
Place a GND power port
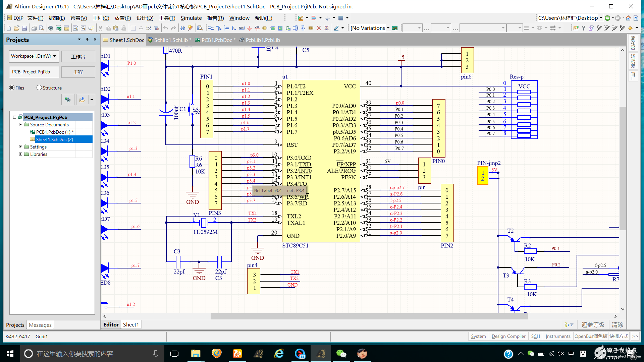[x=249, y=28]
